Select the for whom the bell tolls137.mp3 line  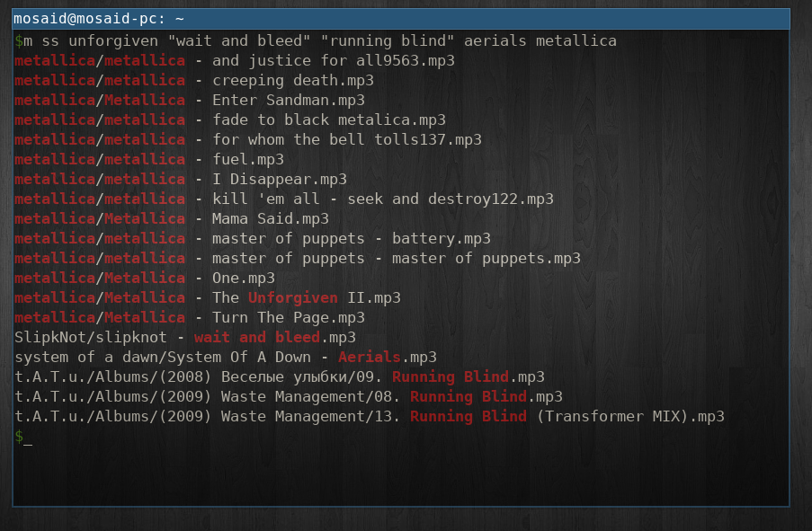coord(248,140)
